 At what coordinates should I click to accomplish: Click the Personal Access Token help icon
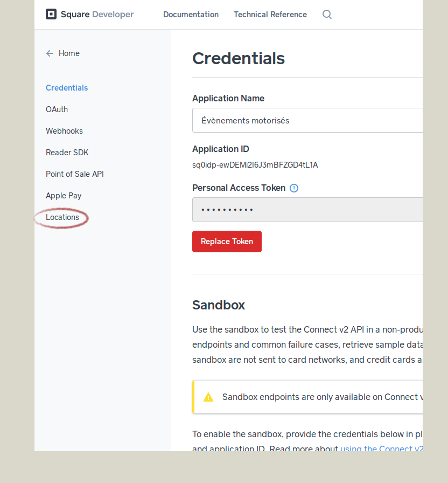click(294, 188)
